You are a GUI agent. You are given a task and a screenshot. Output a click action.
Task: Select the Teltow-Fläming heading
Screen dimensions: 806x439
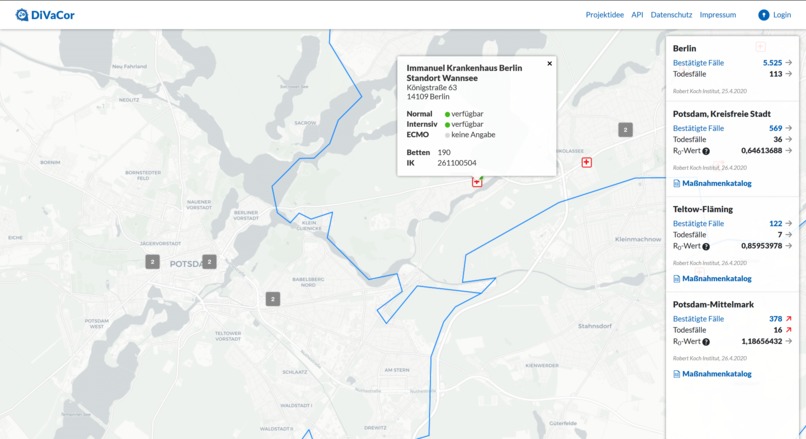pos(703,209)
